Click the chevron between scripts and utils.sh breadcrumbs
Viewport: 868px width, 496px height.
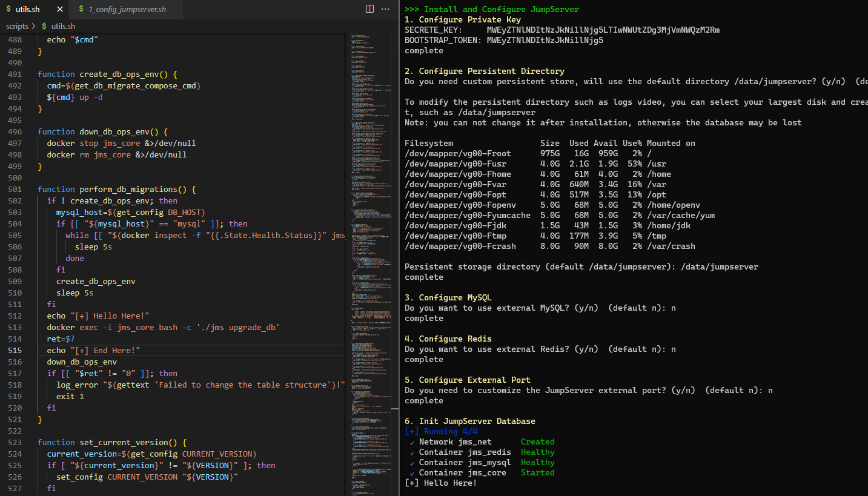(x=35, y=26)
